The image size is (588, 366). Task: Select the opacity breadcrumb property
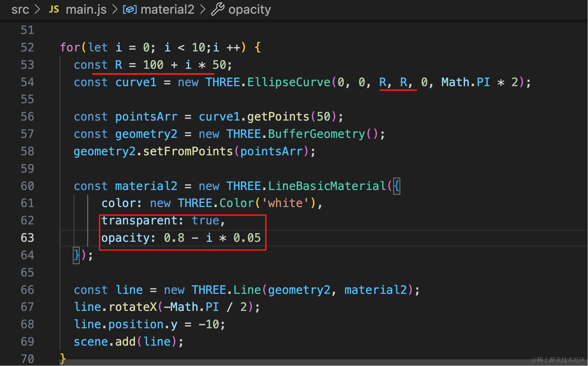click(250, 9)
